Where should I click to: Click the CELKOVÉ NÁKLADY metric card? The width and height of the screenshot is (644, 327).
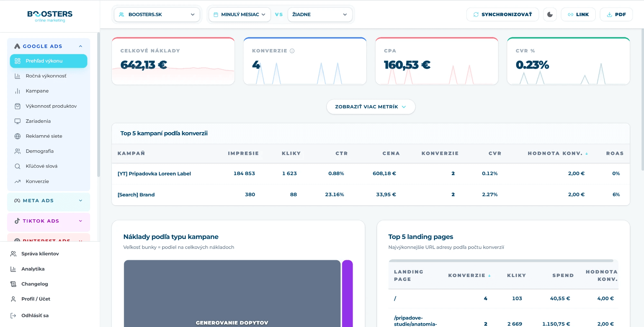point(173,61)
